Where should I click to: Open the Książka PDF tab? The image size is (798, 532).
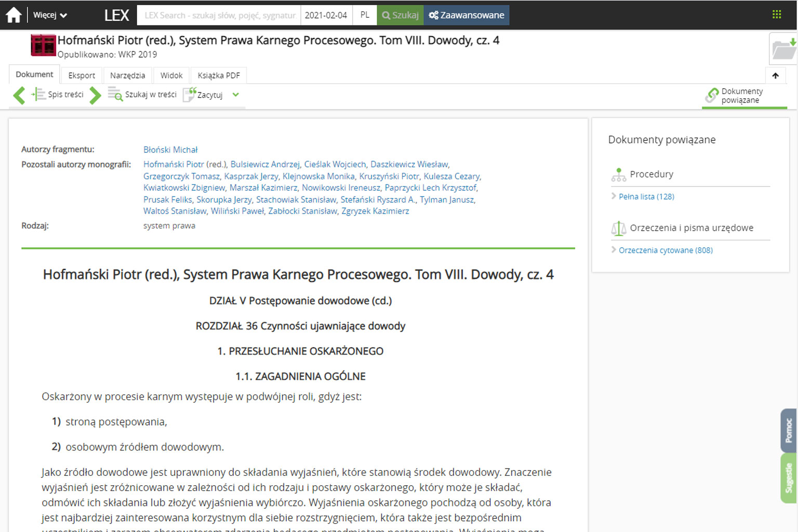point(219,75)
